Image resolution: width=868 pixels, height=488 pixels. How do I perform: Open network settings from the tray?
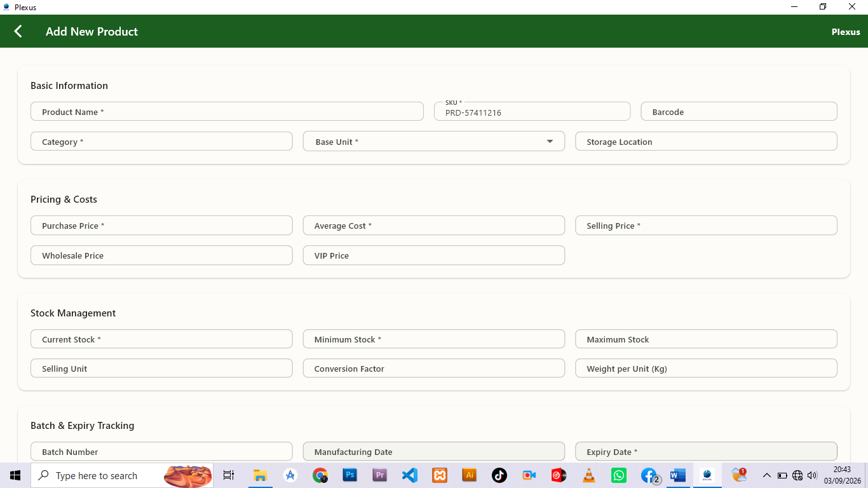[797, 475]
